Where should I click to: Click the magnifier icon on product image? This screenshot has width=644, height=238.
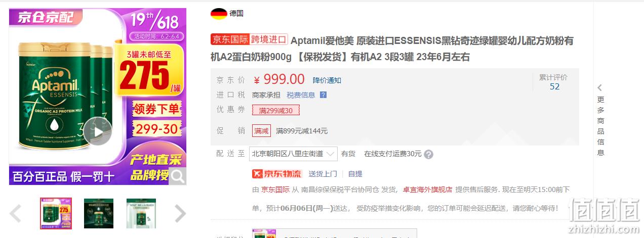177,176
